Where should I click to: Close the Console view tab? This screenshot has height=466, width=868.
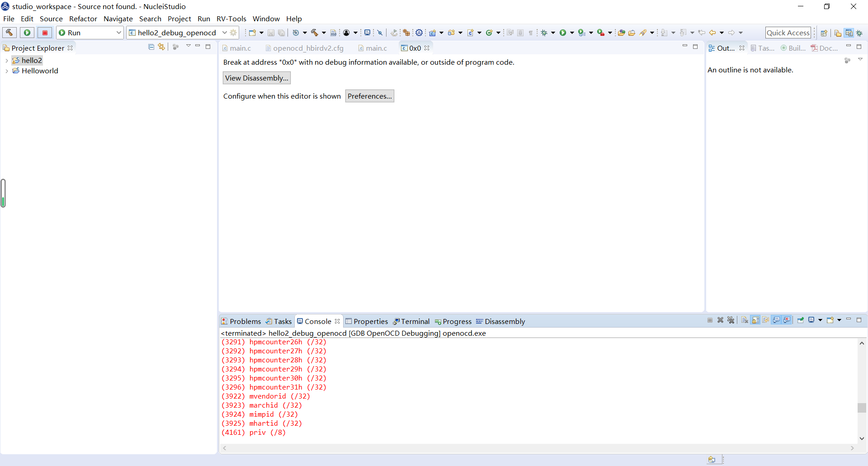(337, 321)
